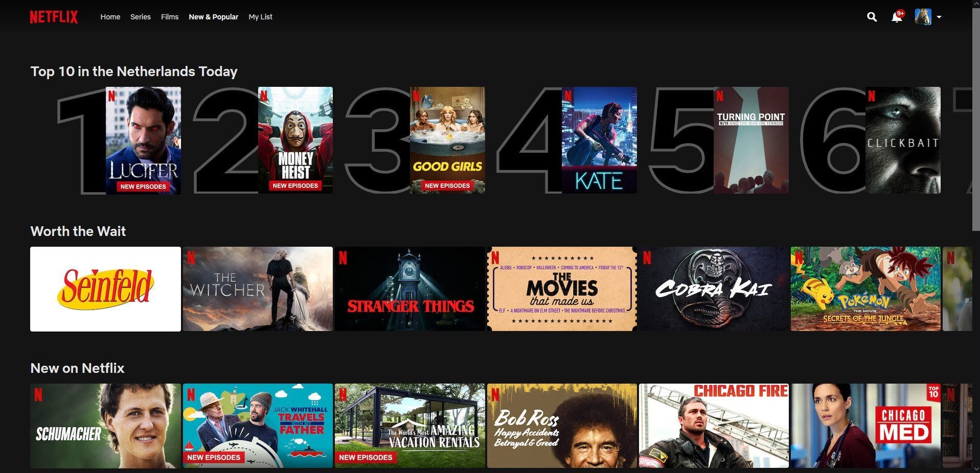Open the Films menu item
The image size is (980, 473).
170,17
